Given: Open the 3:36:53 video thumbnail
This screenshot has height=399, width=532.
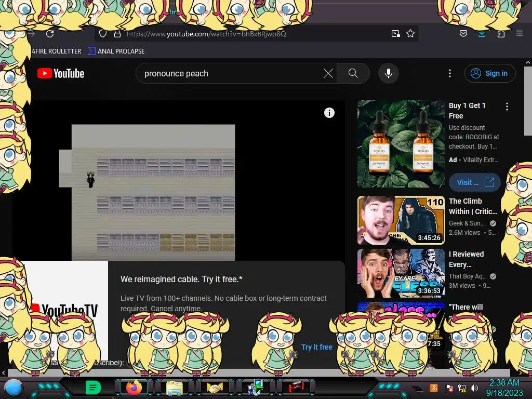Looking at the screenshot, I should [401, 273].
